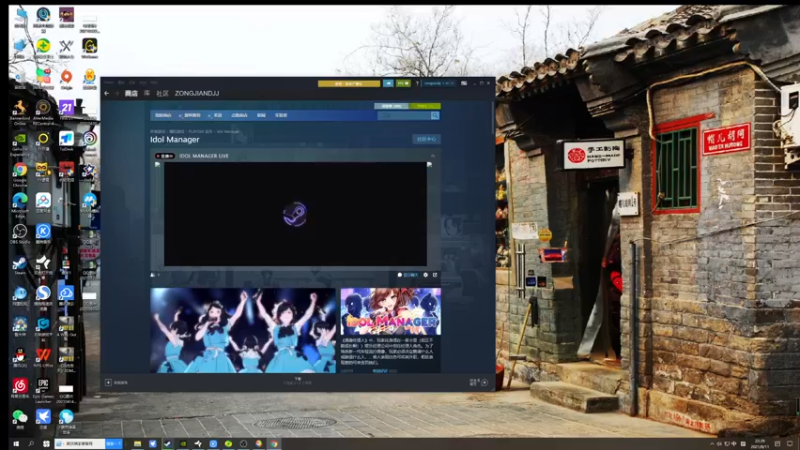Open the green friends button in Steam's title bar

tap(403, 83)
